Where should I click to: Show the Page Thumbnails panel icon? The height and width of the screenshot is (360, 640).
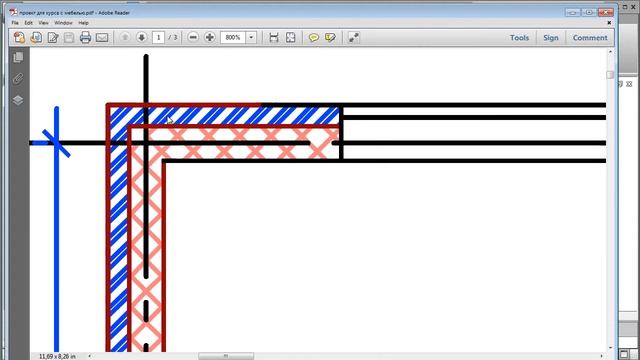(x=18, y=57)
